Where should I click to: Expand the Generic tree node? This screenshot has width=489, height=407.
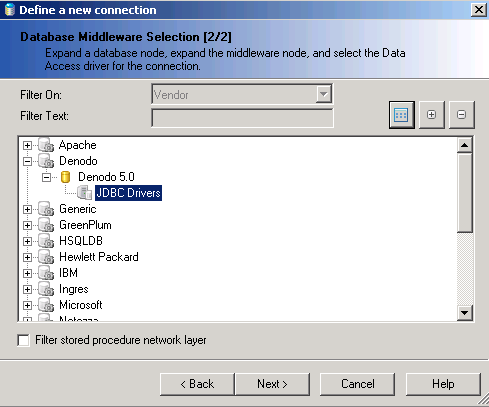[27, 209]
